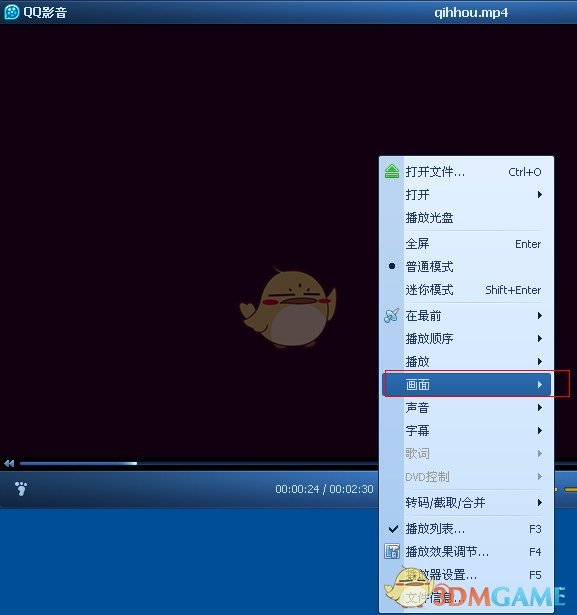Click the 00:00:24 / 00:02:30 time display

pyautogui.click(x=324, y=489)
